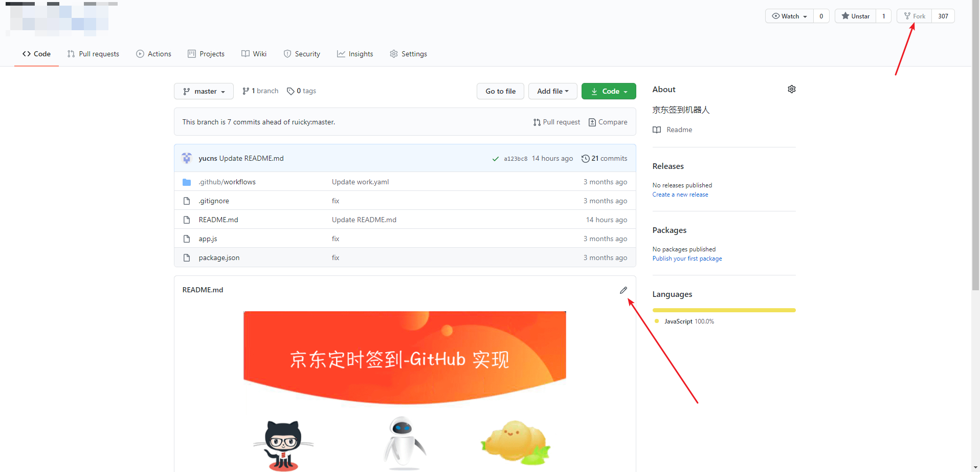Edit README.md with the pencil icon
Image resolution: width=980 pixels, height=472 pixels.
(623, 290)
